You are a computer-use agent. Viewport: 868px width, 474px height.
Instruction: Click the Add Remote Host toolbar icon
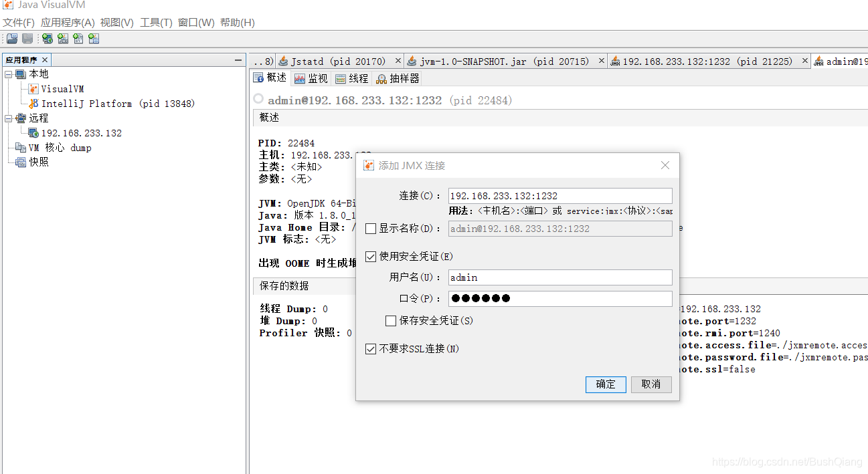48,39
